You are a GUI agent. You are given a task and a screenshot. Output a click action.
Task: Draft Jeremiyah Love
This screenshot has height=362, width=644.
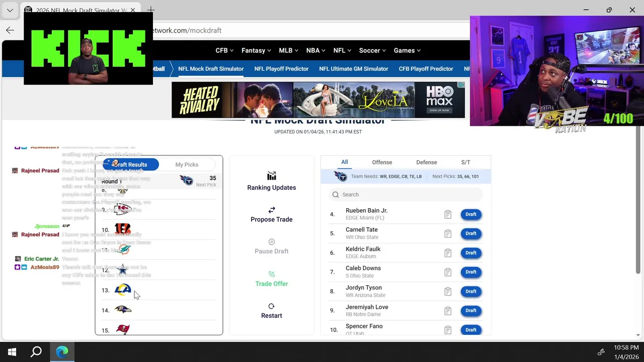click(471, 311)
